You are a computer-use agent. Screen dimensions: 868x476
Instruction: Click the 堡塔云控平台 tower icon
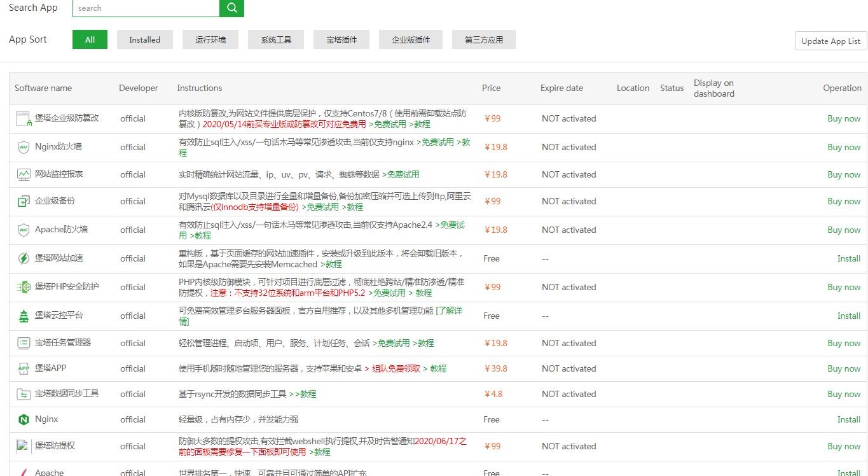[x=24, y=316]
